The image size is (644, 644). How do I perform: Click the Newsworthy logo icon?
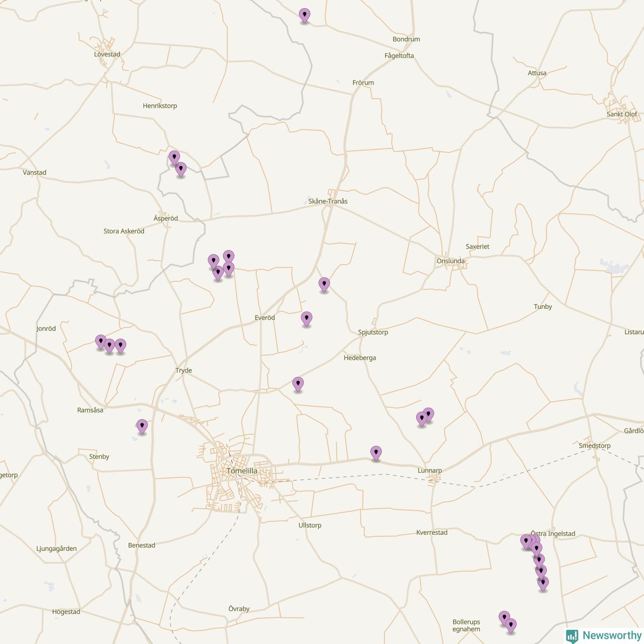pos(572,636)
